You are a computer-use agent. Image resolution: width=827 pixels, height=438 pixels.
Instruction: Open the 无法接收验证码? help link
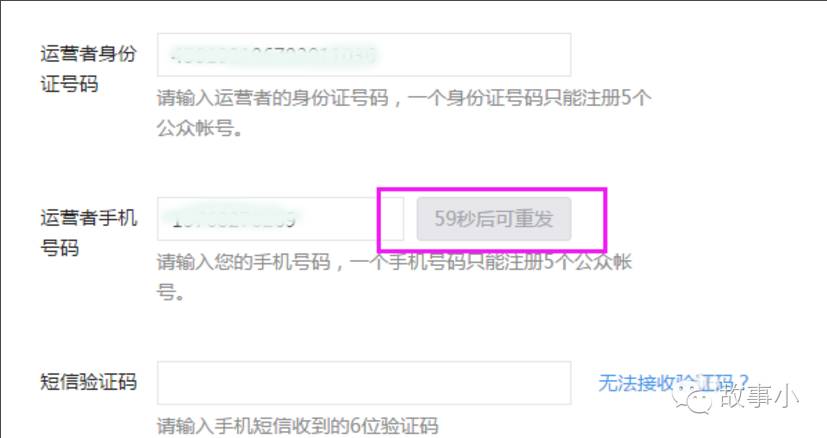pos(674,383)
